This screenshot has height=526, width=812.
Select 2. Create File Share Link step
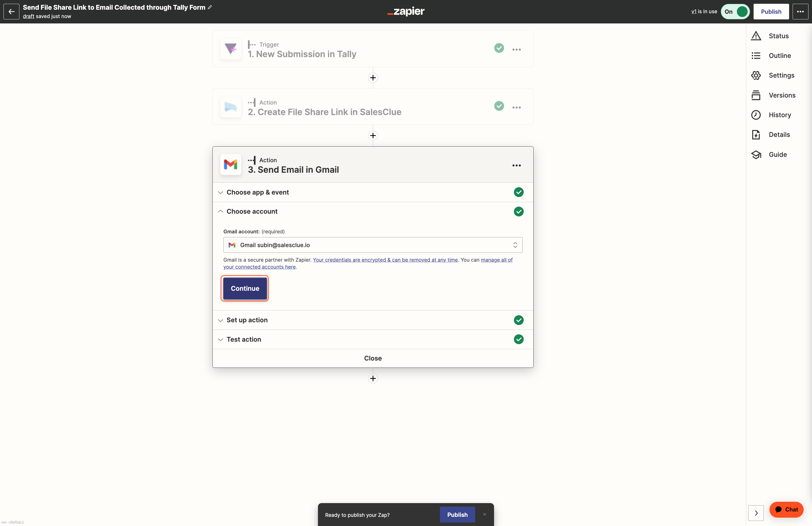click(373, 107)
